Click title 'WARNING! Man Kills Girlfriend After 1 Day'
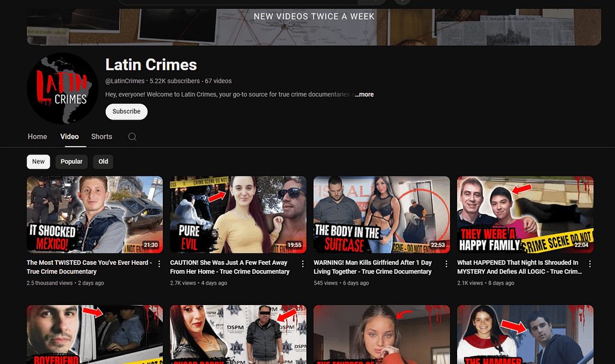 pyautogui.click(x=372, y=267)
